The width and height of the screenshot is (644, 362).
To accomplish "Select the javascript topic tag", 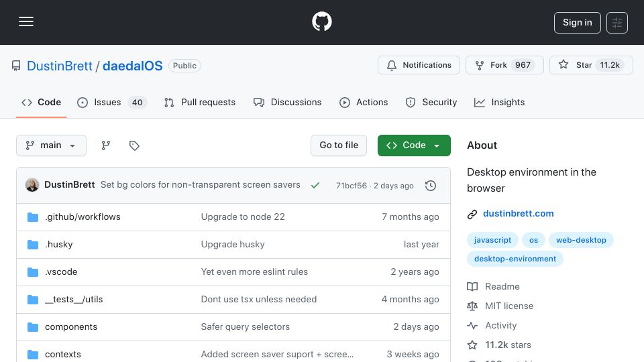I will pyautogui.click(x=492, y=240).
